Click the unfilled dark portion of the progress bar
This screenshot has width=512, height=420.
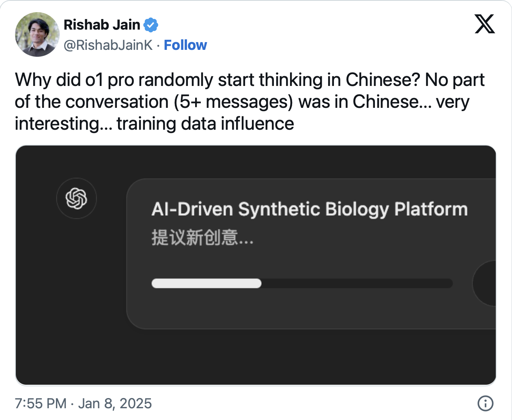(357, 283)
